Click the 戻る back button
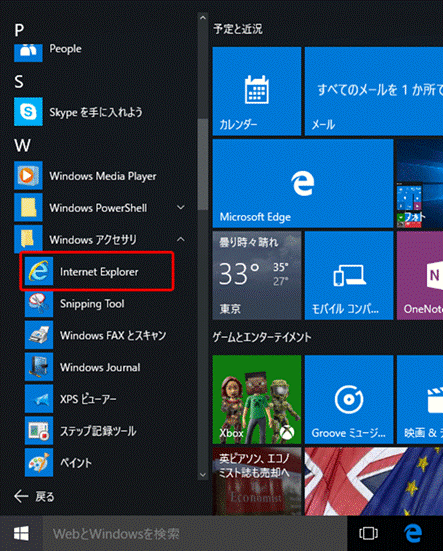The width and height of the screenshot is (443, 551). tap(34, 497)
